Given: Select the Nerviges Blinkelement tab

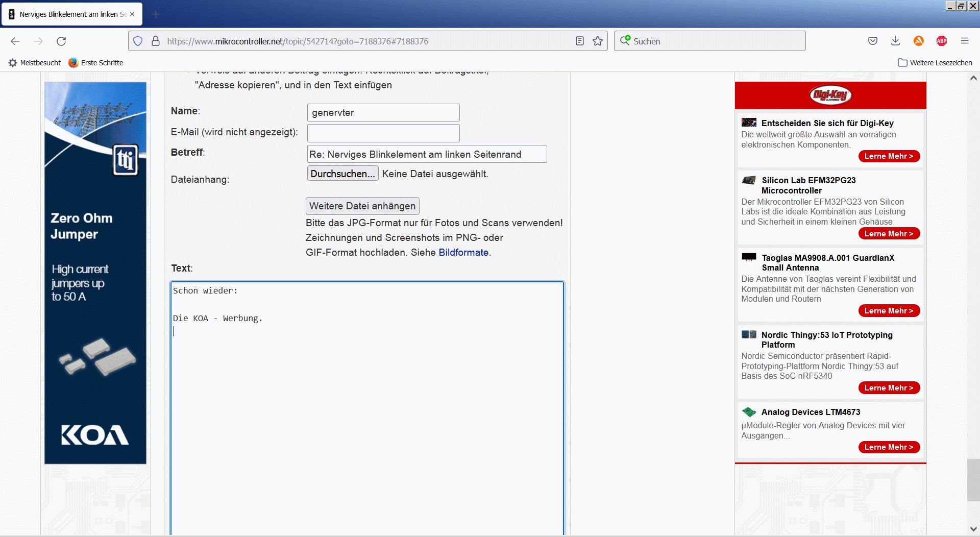Looking at the screenshot, I should point(71,14).
